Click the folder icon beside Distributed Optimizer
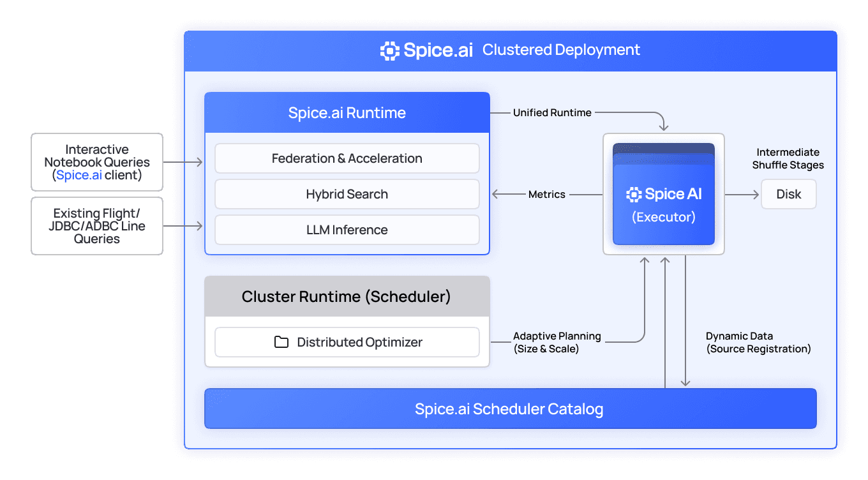868x480 pixels. point(281,342)
